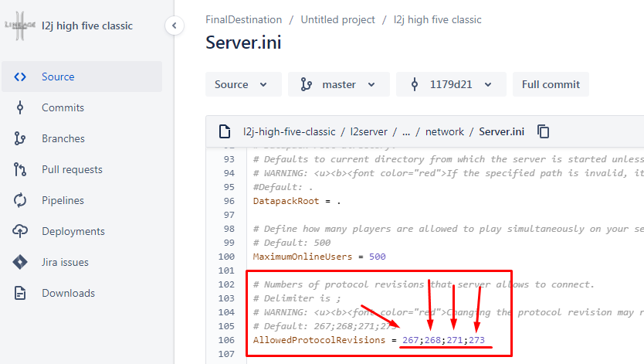The image size is (644, 364).
Task: Click the Pull requests icon
Action: pyautogui.click(x=21, y=169)
